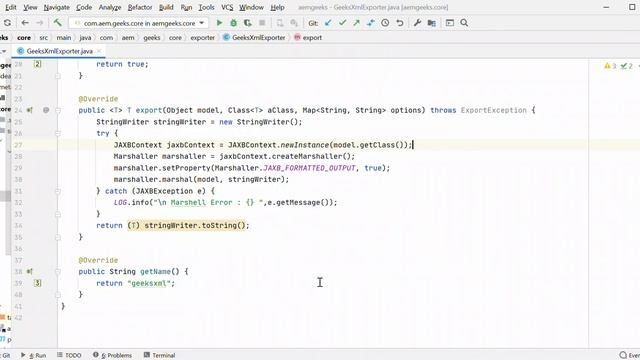
Task: Click the 'src' breadcrumb
Action: (x=44, y=38)
